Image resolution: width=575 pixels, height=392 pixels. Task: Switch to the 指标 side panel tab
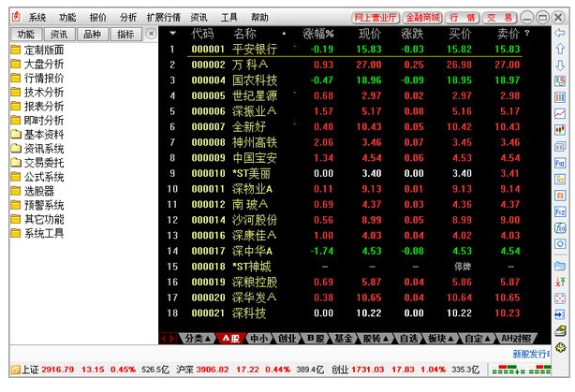[x=125, y=35]
